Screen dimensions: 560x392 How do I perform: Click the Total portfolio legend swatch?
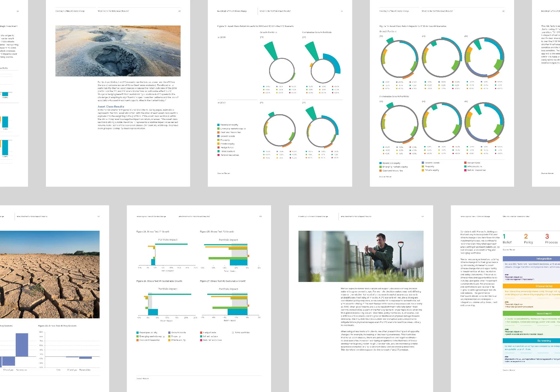pyautogui.click(x=233, y=333)
